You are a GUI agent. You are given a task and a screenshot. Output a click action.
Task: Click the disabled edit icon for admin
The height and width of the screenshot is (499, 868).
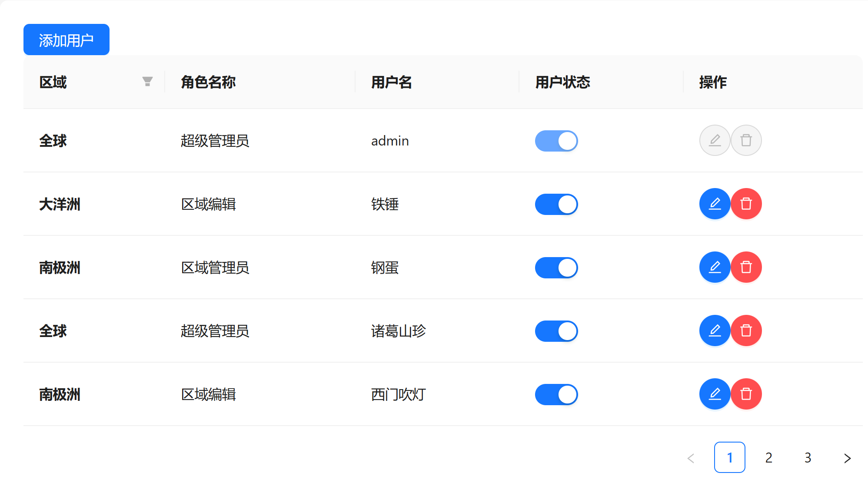click(x=714, y=140)
